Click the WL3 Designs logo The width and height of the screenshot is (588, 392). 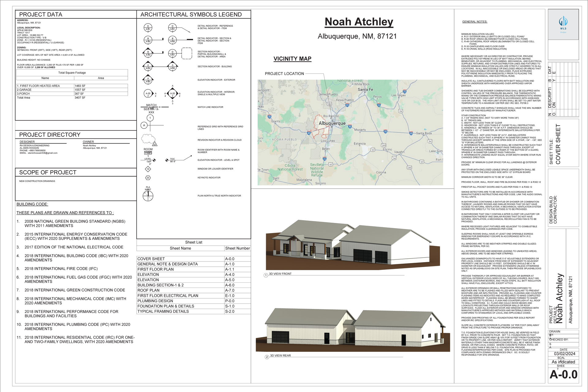[563, 24]
